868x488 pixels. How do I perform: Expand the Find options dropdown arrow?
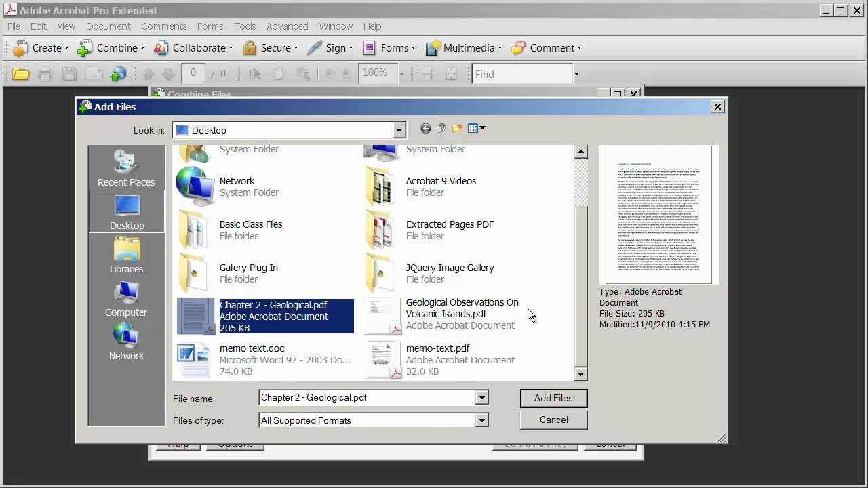(576, 74)
